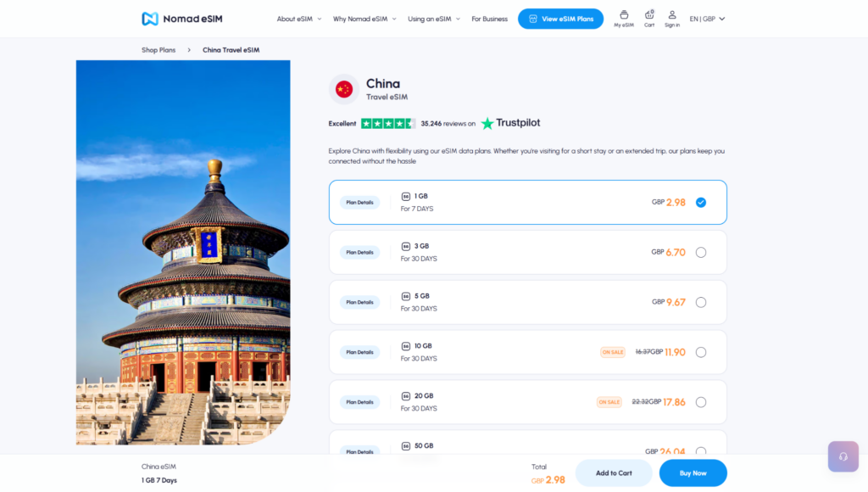The width and height of the screenshot is (868, 492).
Task: Open Plan Details for 20 GB plan
Action: tap(359, 402)
